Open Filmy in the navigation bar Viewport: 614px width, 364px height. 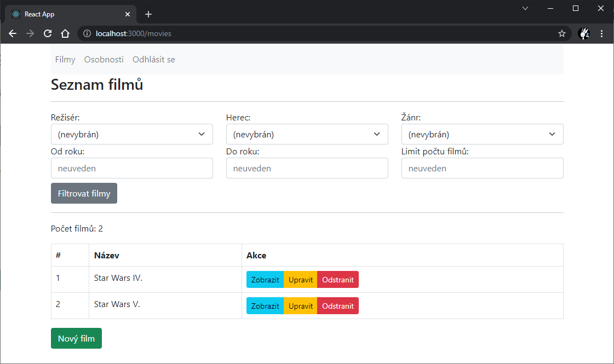coord(65,60)
